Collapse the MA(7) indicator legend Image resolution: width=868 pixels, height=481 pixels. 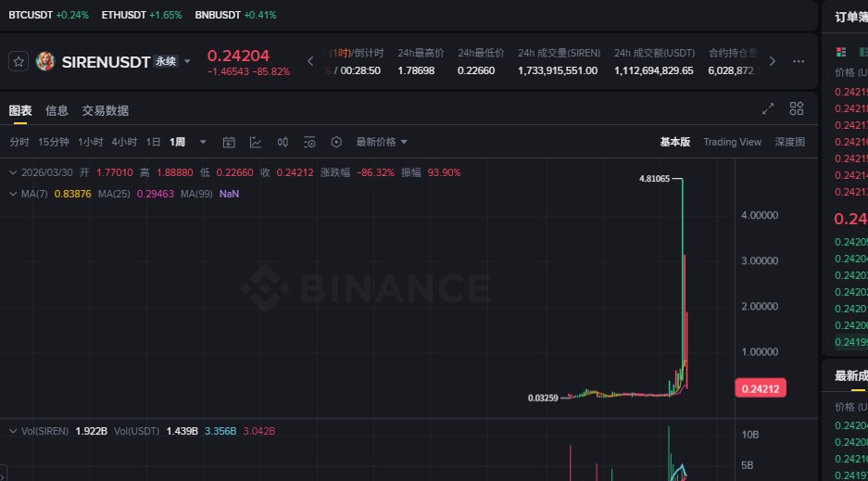pos(13,194)
